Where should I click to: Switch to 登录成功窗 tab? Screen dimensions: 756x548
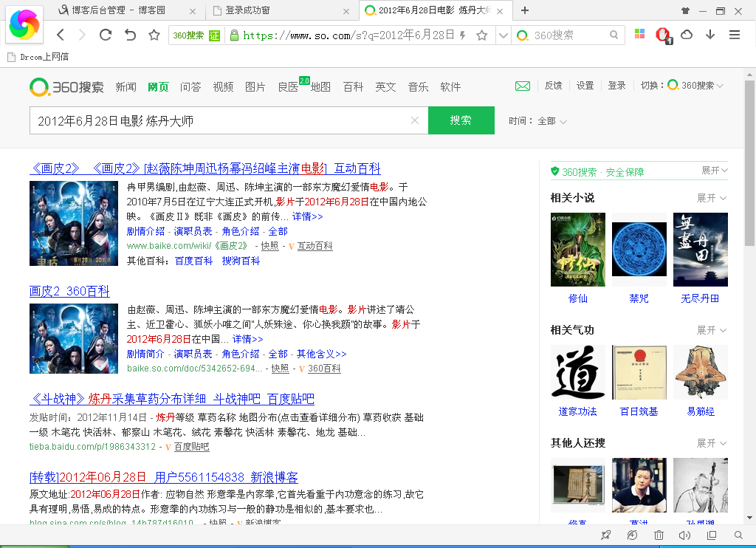pos(248,10)
